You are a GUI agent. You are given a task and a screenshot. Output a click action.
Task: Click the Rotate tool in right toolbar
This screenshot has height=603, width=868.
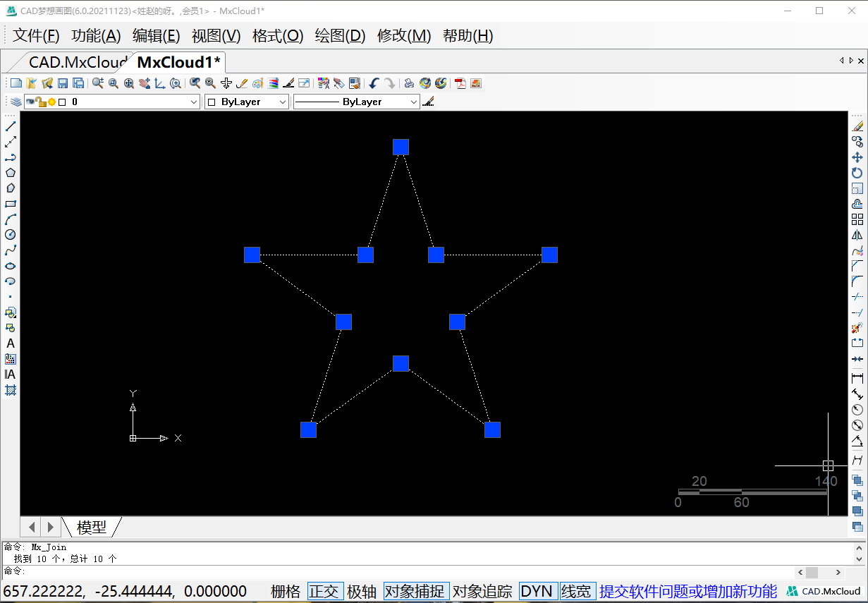(x=857, y=173)
